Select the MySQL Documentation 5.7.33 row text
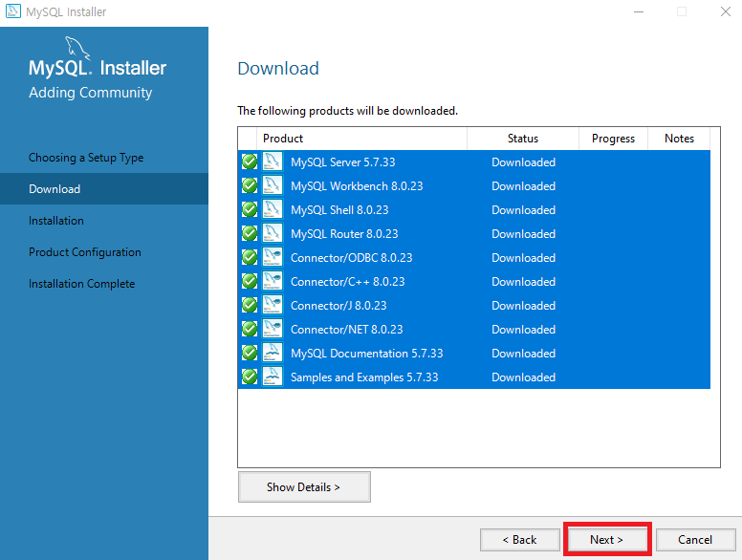This screenshot has height=560, width=742. pyautogui.click(x=367, y=354)
